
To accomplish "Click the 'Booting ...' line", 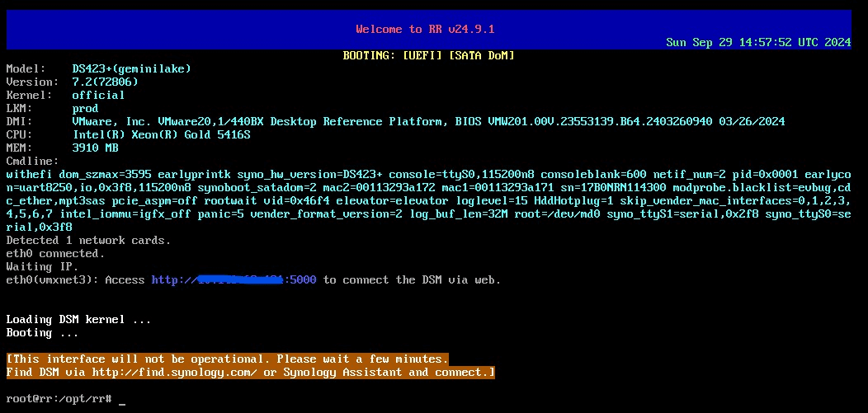I will click(x=42, y=333).
